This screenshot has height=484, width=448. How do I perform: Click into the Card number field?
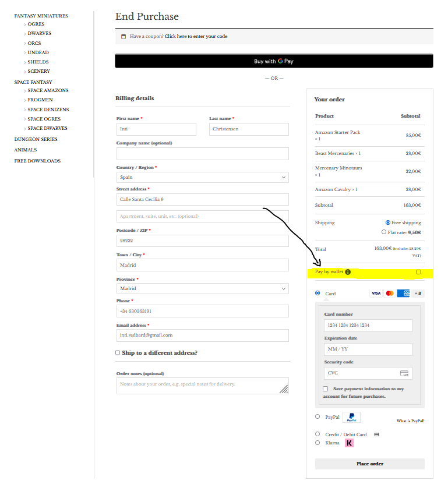click(368, 325)
